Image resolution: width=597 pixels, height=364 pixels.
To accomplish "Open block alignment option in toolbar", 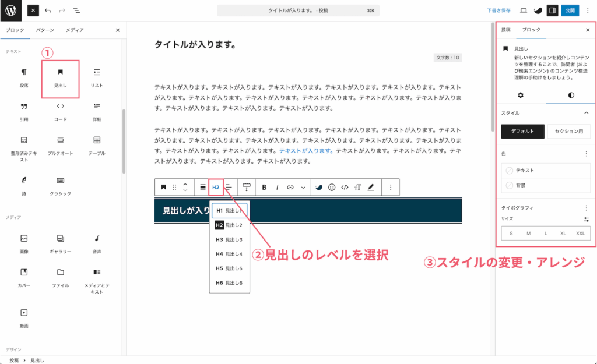I will coord(202,187).
